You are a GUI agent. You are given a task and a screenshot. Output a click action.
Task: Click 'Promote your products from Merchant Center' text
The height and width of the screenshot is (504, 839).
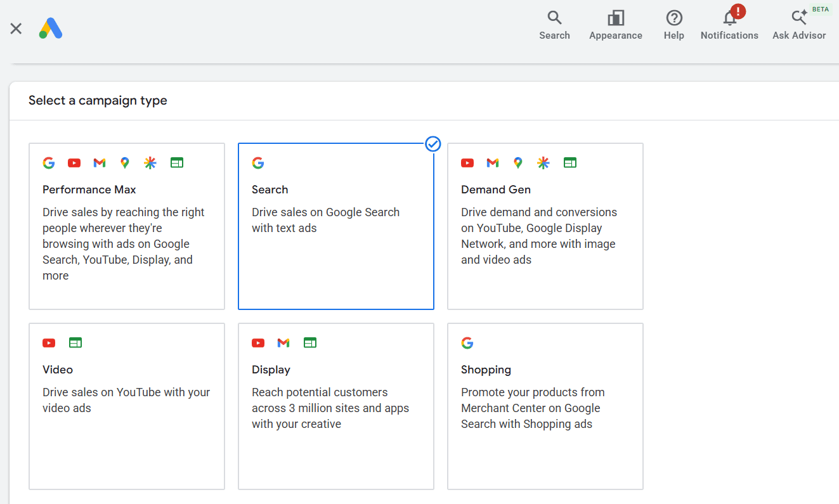[533, 408]
